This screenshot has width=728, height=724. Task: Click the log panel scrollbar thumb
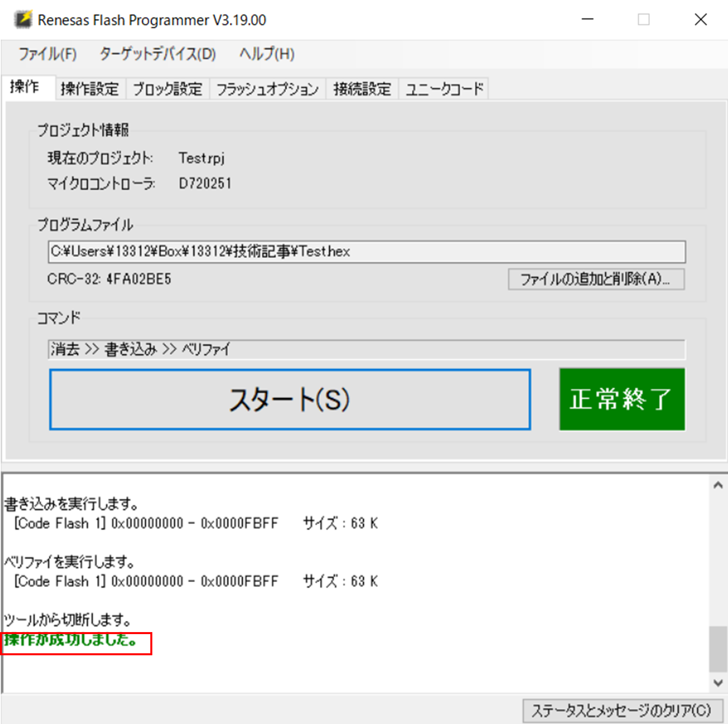718,649
